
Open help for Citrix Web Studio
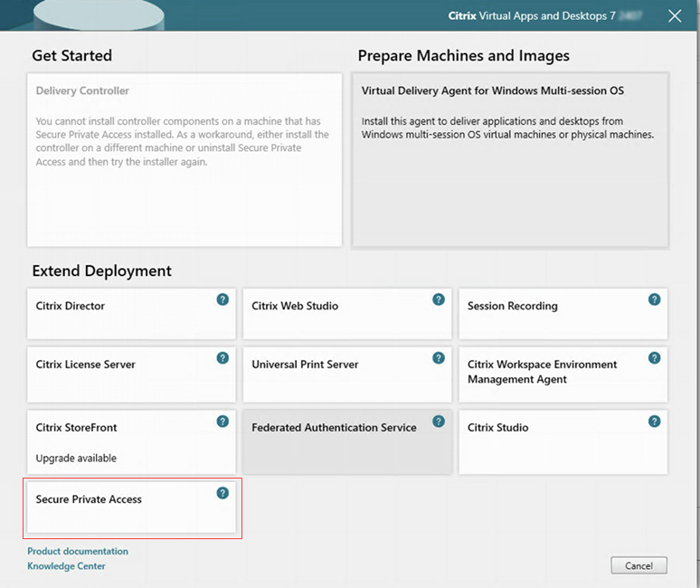pyautogui.click(x=439, y=299)
